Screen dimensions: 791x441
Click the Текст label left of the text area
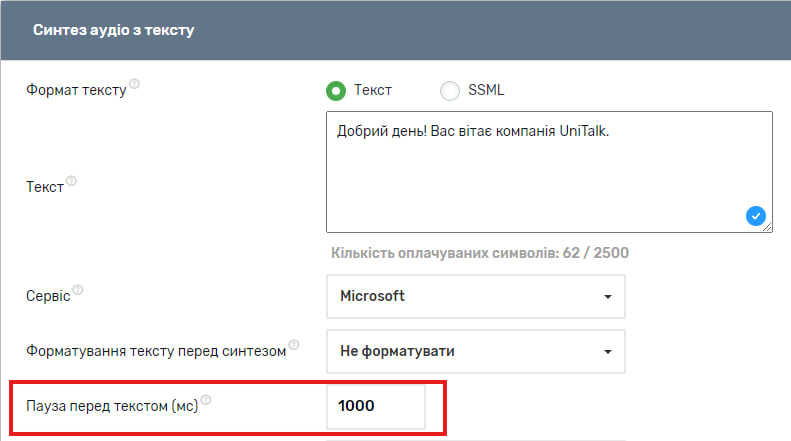point(44,187)
